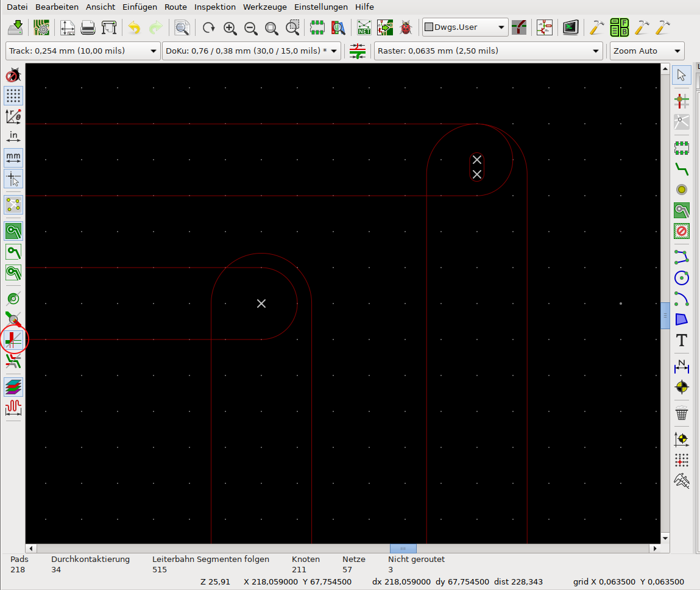Viewport: 700px width, 590px height.
Task: Open the Zoom Auto dropdown
Action: (x=647, y=51)
